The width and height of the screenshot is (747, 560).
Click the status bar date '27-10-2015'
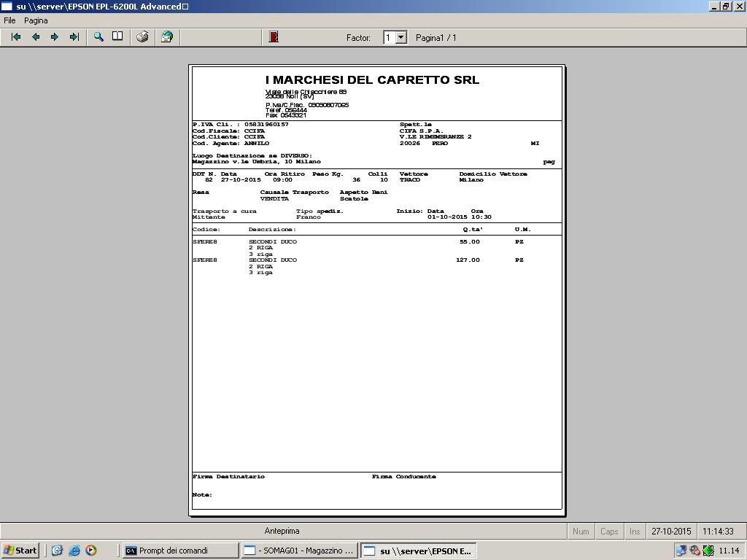(x=671, y=531)
